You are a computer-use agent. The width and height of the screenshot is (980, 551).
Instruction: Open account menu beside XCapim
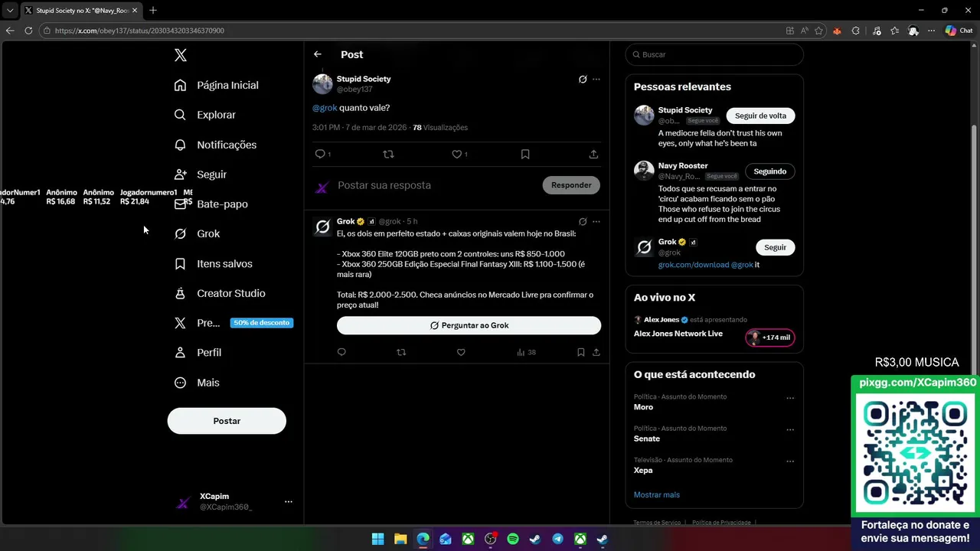click(289, 501)
